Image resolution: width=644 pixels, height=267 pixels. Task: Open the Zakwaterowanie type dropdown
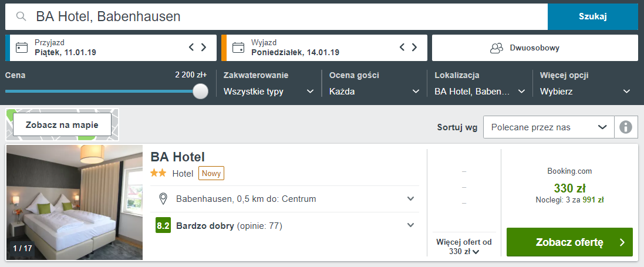269,92
